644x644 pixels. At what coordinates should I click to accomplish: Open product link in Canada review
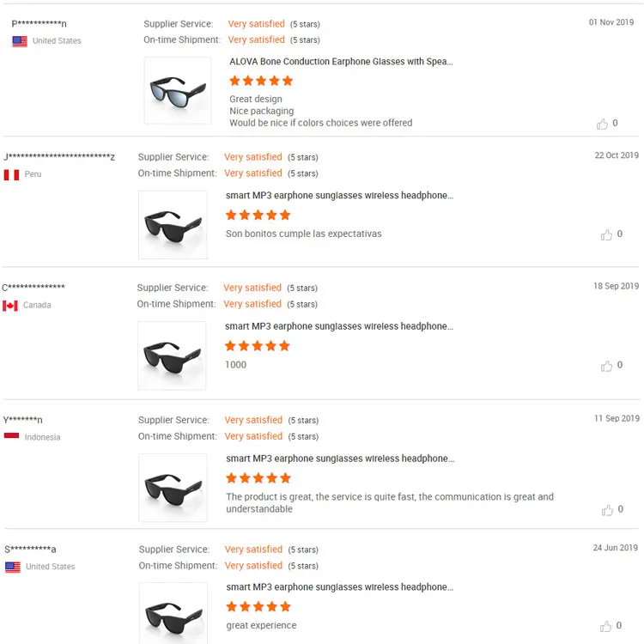(x=338, y=326)
